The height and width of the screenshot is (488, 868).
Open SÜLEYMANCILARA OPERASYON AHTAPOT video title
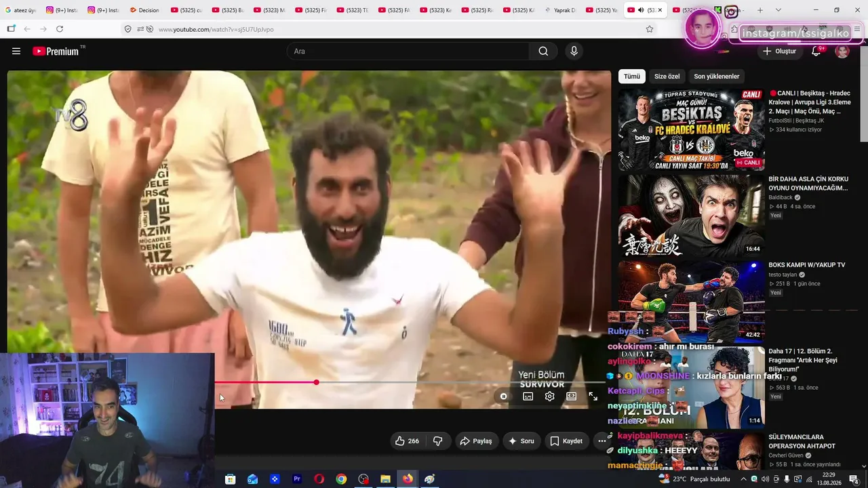click(x=802, y=442)
